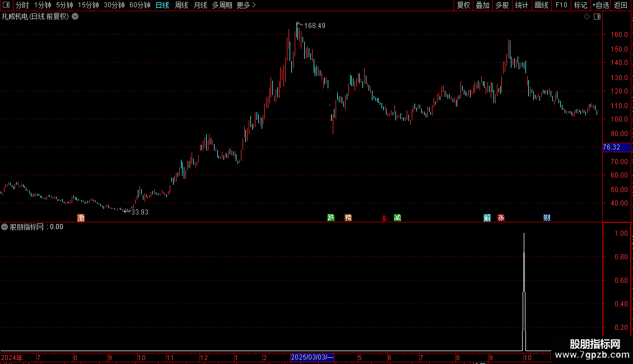Select the 日线 daily tab
Viewport: 633px width, 364px height.
click(x=162, y=5)
